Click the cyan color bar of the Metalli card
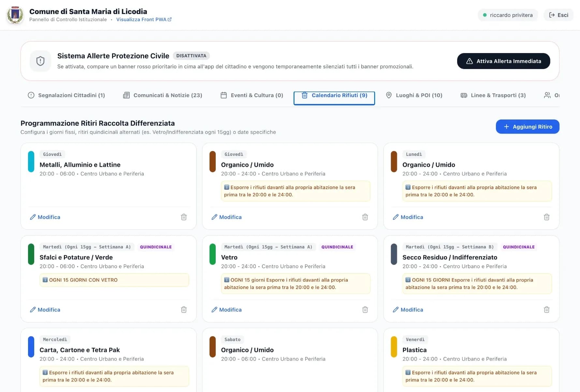The image size is (580, 392). coord(31,161)
